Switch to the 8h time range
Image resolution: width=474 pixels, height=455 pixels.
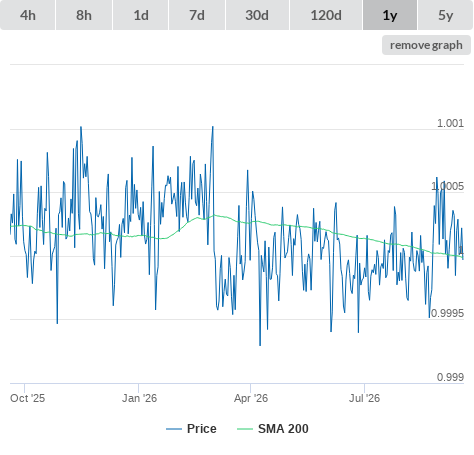tap(84, 15)
